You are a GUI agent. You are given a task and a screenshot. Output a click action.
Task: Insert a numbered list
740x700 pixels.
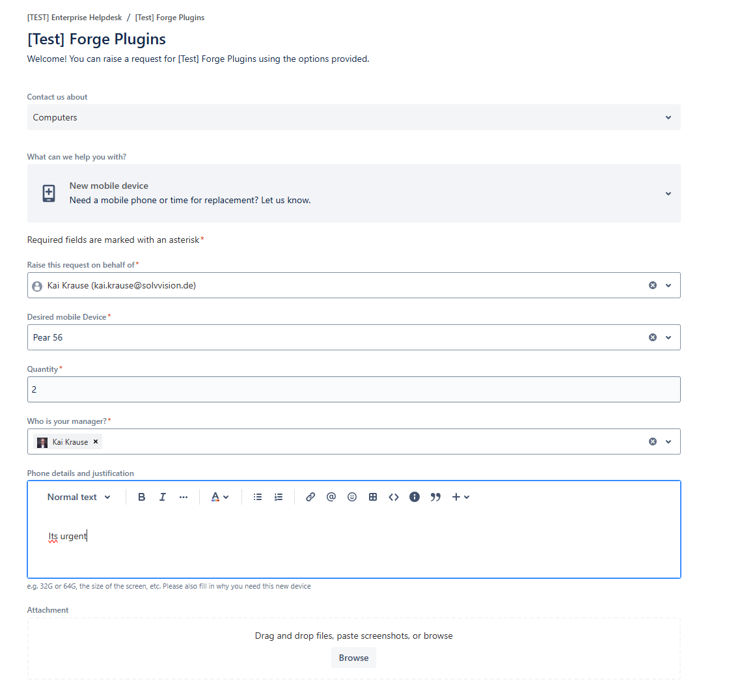pos(278,497)
